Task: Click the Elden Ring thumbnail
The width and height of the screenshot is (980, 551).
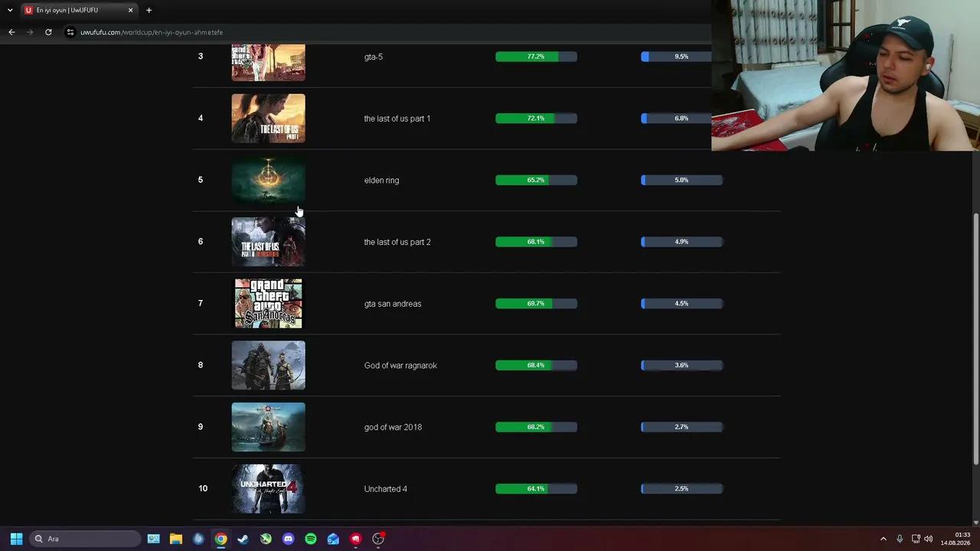Action: (268, 180)
